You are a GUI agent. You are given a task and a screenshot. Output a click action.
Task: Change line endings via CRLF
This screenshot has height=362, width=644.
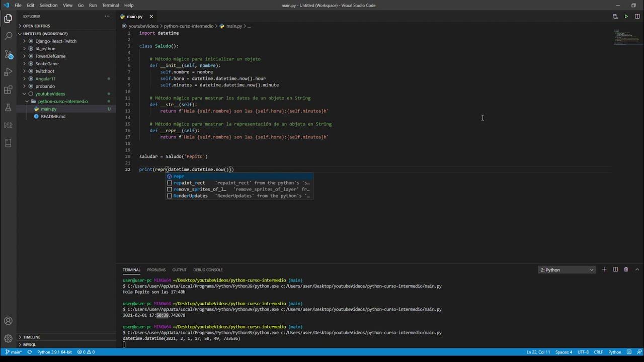click(x=598, y=352)
